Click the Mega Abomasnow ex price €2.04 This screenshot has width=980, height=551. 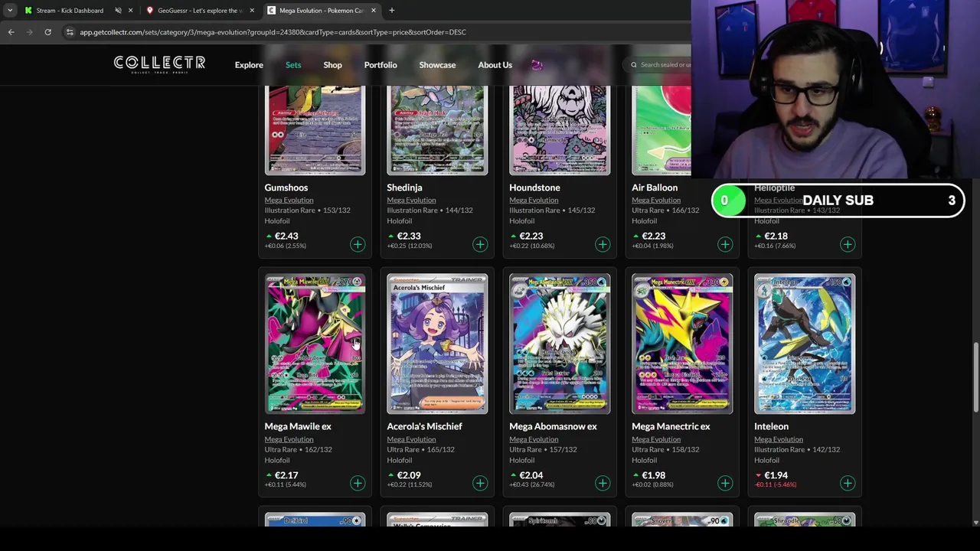click(x=531, y=475)
